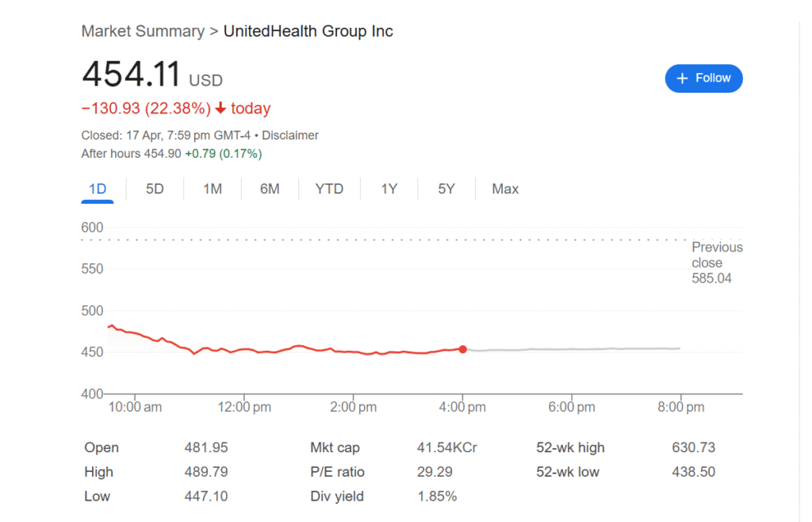This screenshot has width=812, height=522.
Task: Switch to the 5D chart tab
Action: [155, 189]
